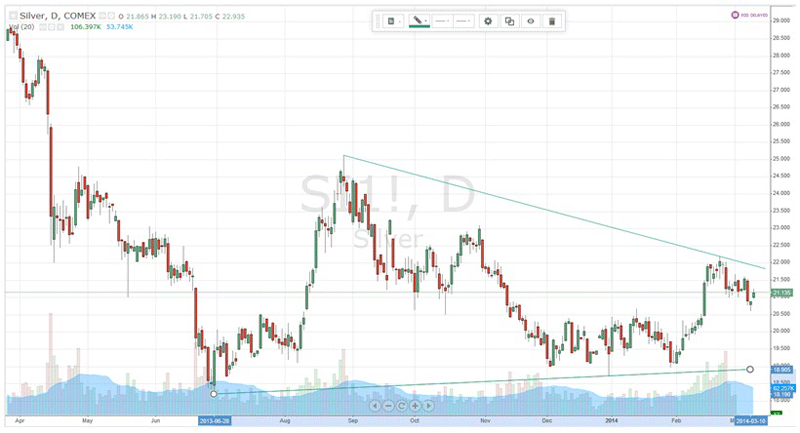Click the 'Sep' label on the time axis
800x433 pixels.
click(x=353, y=421)
